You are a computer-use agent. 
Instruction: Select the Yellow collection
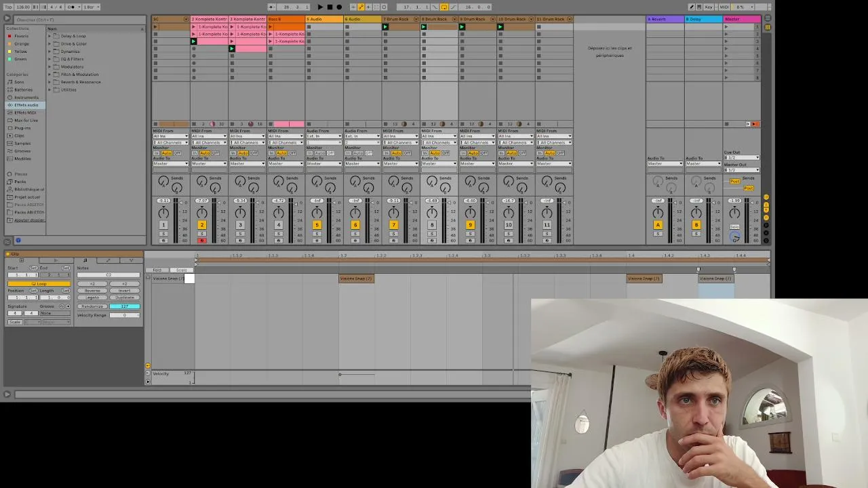(x=20, y=52)
